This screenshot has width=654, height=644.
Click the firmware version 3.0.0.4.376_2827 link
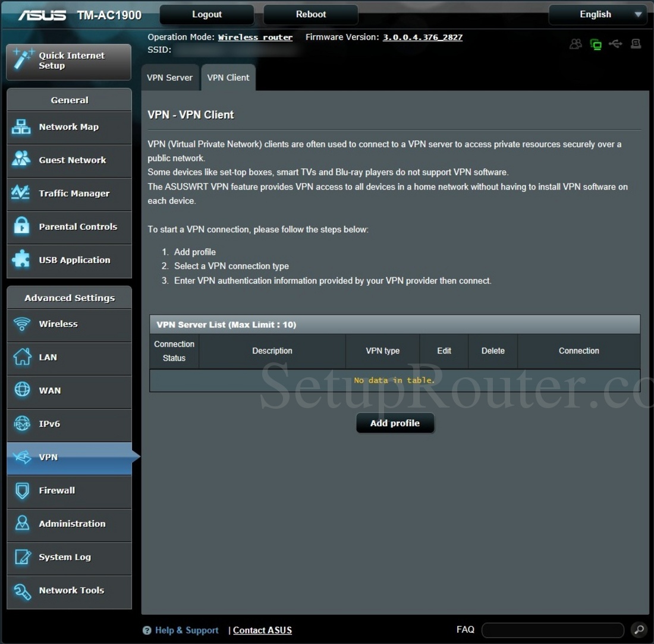[x=423, y=37]
